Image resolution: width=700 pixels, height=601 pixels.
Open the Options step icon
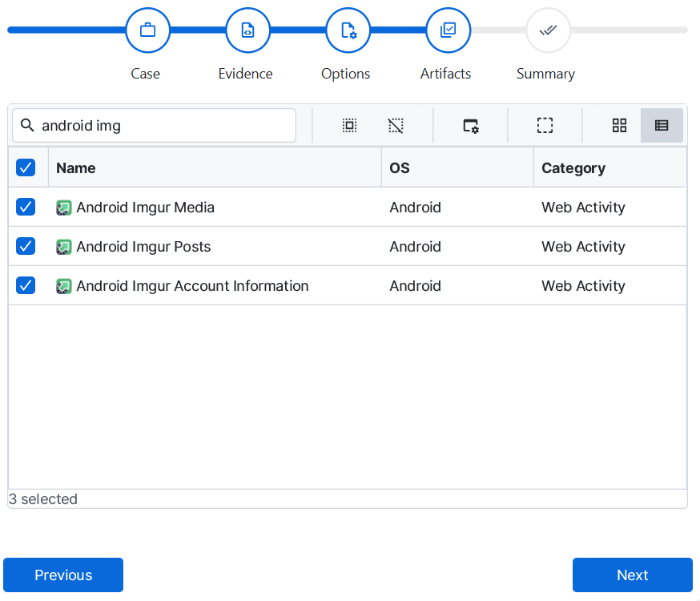point(348,30)
